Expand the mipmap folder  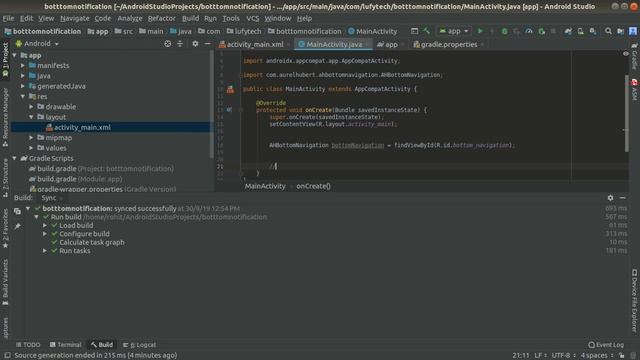(31, 138)
